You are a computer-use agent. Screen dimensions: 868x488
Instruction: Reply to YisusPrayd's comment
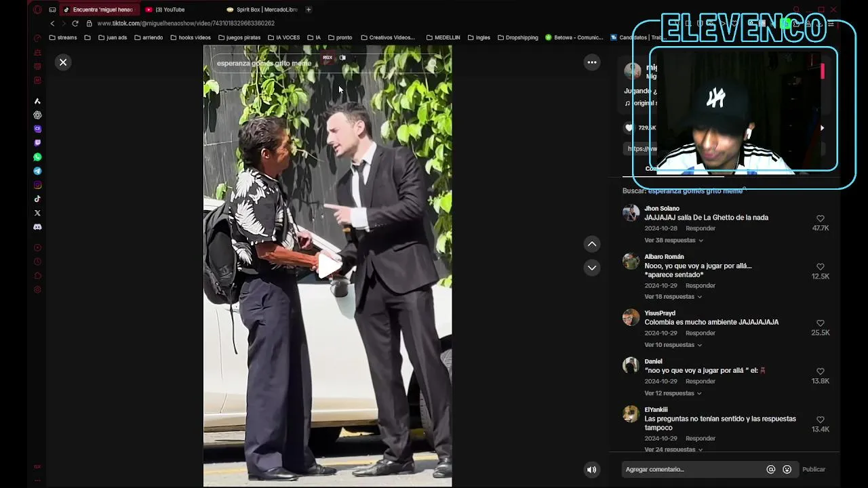pos(701,333)
